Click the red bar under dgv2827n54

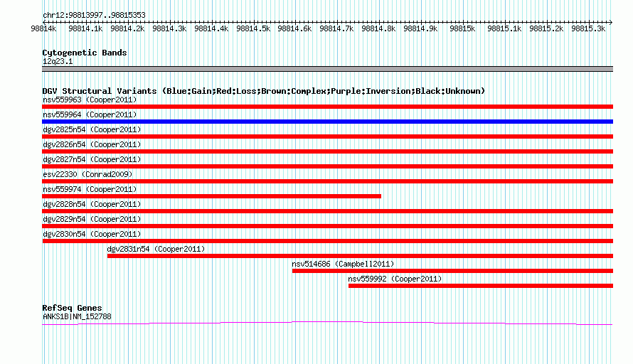click(327, 166)
